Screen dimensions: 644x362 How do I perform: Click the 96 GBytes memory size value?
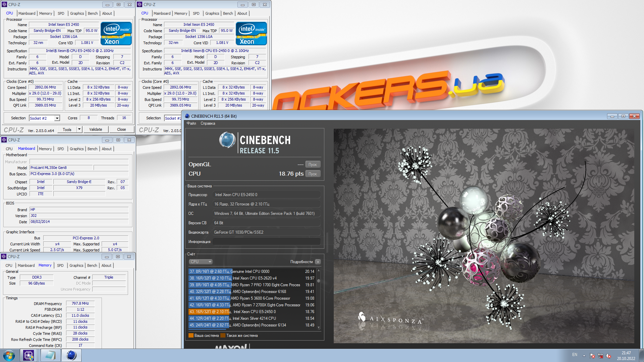click(x=37, y=284)
